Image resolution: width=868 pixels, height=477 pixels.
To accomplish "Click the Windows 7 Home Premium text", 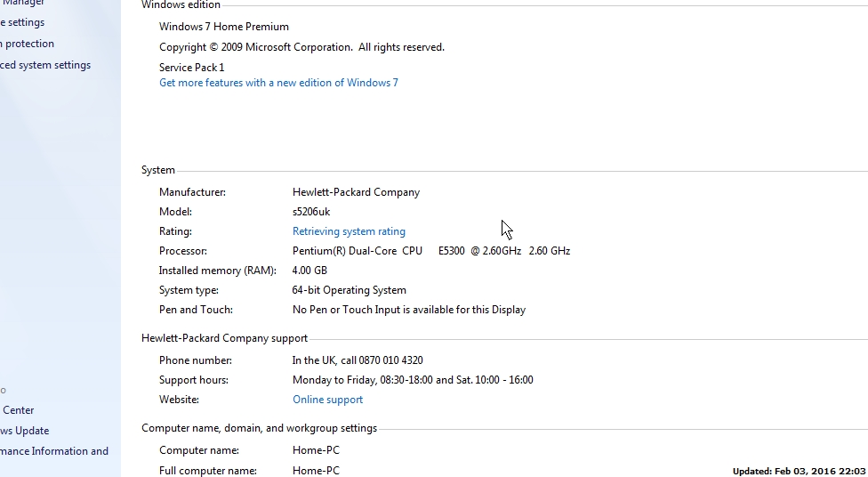I will click(224, 27).
